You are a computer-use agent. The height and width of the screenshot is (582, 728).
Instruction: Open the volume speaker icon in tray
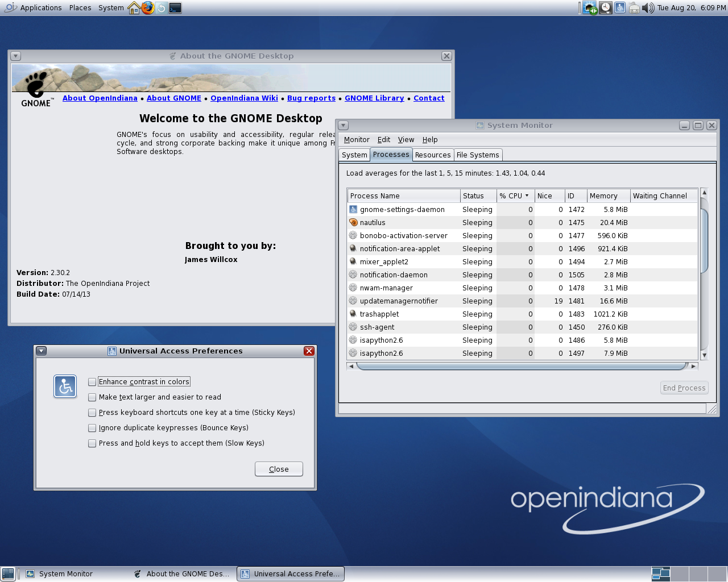pyautogui.click(x=648, y=8)
